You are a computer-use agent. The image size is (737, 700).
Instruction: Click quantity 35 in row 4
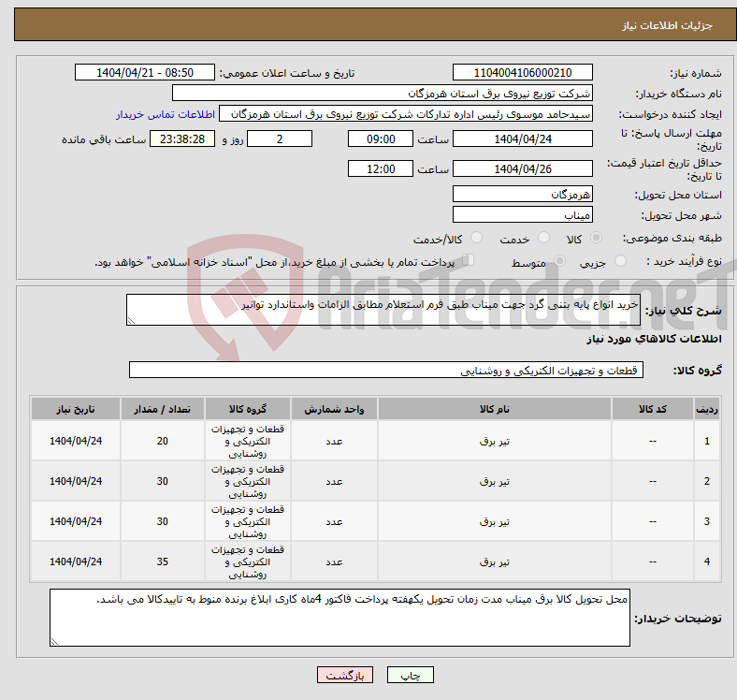[x=162, y=561]
